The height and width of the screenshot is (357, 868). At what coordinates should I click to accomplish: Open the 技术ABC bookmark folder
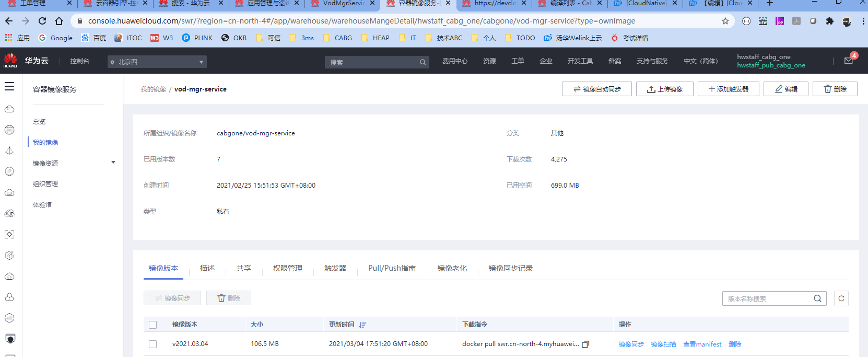pyautogui.click(x=444, y=38)
